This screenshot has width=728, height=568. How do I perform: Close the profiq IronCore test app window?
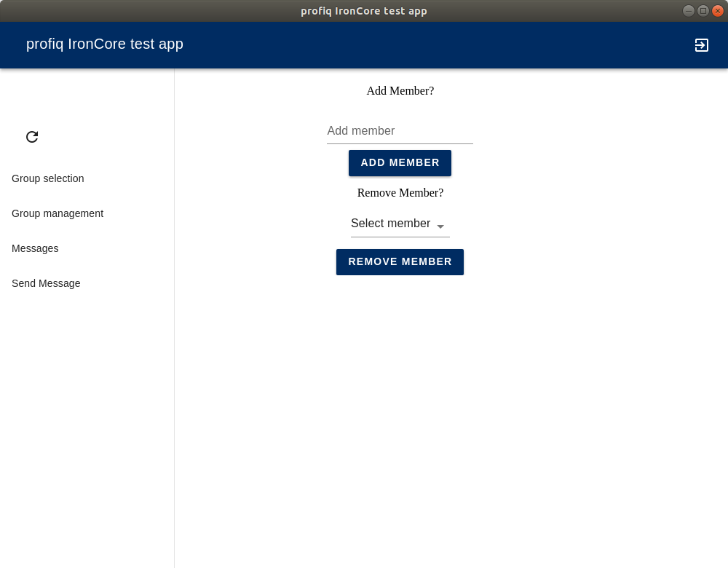718,11
